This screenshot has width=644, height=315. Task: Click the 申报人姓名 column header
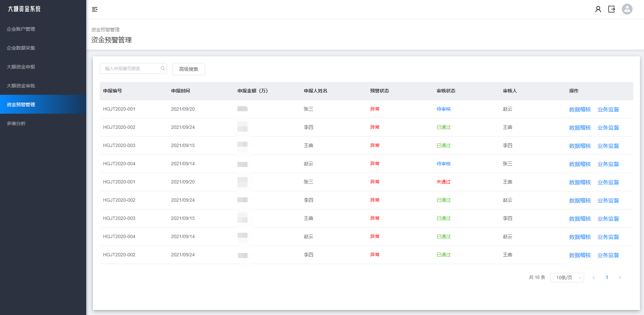click(x=316, y=91)
